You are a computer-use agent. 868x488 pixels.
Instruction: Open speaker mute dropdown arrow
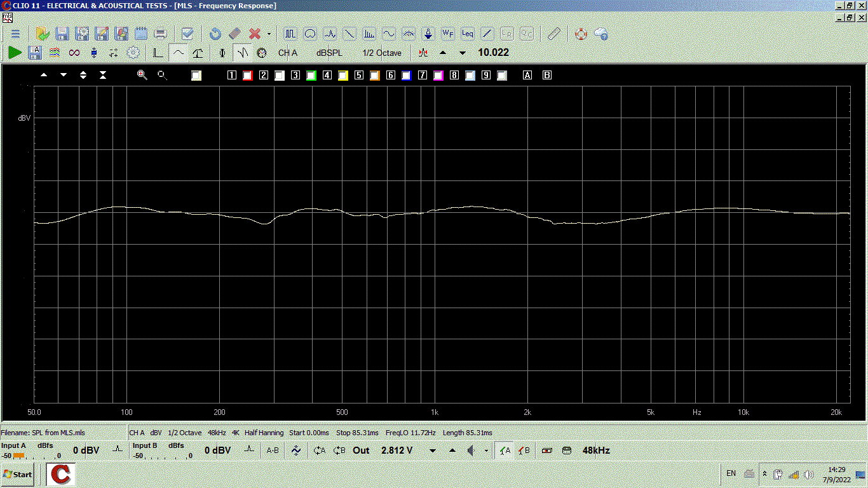click(486, 451)
